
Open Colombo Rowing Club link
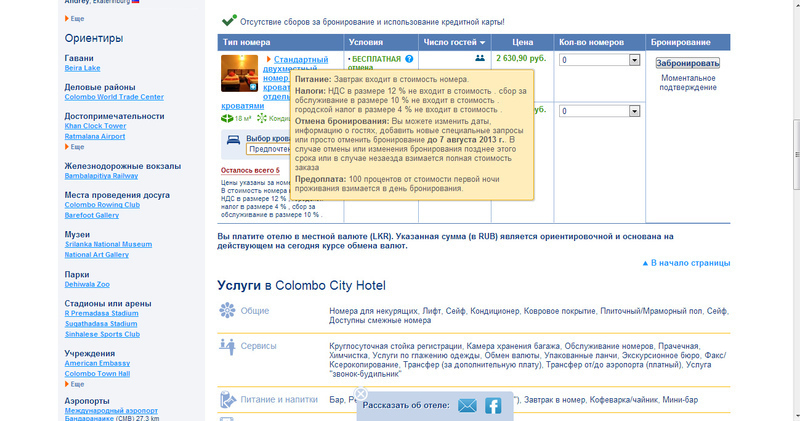coord(102,205)
